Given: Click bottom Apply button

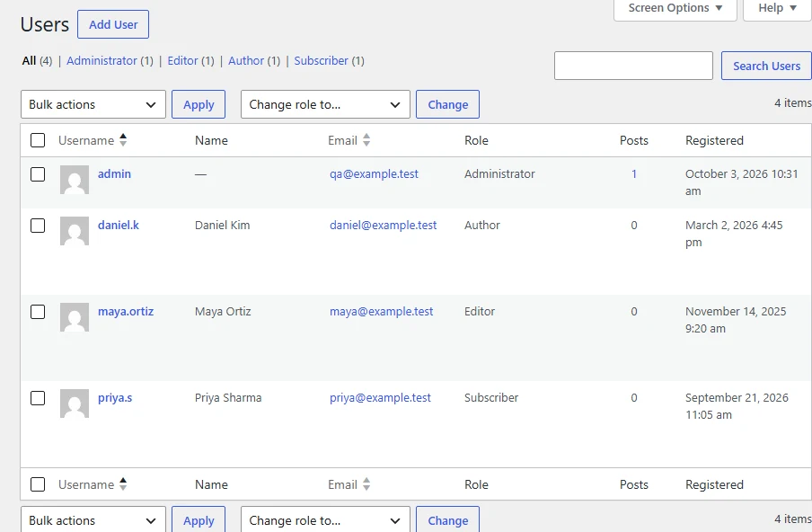Looking at the screenshot, I should click(199, 519).
